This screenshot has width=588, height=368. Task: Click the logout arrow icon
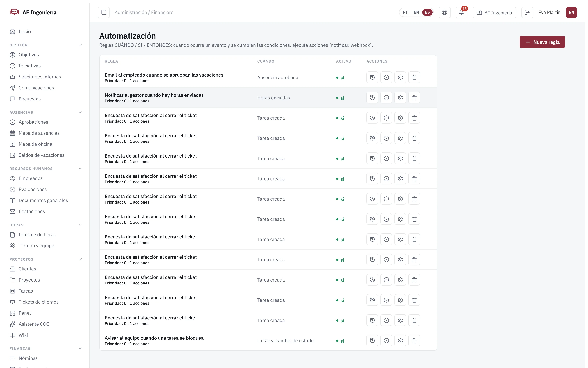coord(527,12)
